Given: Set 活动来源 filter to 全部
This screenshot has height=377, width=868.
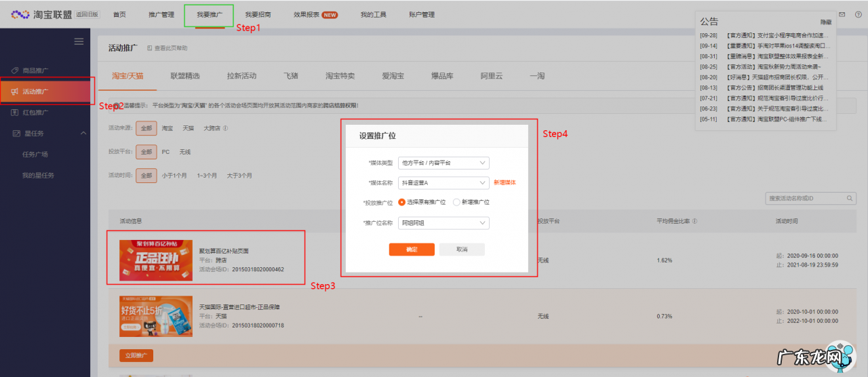Looking at the screenshot, I should tap(146, 128).
